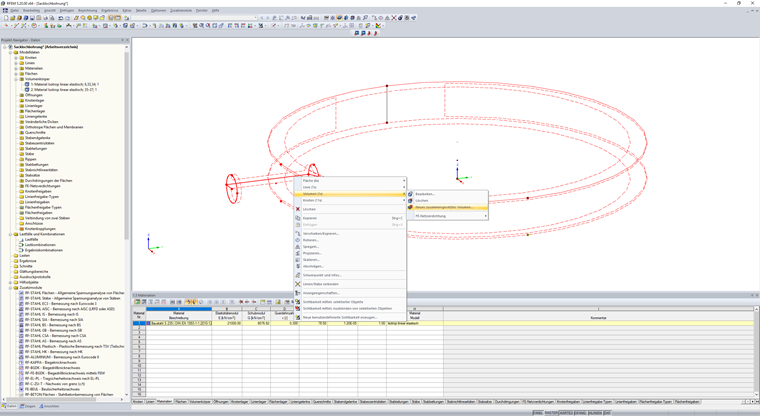Open the FE-Netzverdichtung submenu
Screen dimensions: 760x416
click(x=447, y=216)
